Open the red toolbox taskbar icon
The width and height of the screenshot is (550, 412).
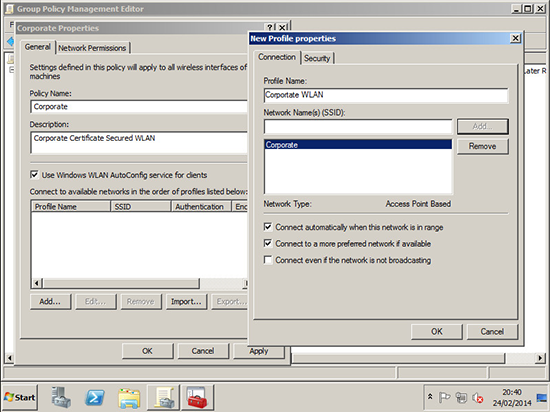197,397
